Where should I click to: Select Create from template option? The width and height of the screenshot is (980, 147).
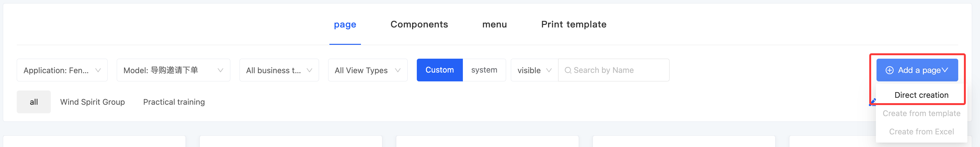921,114
